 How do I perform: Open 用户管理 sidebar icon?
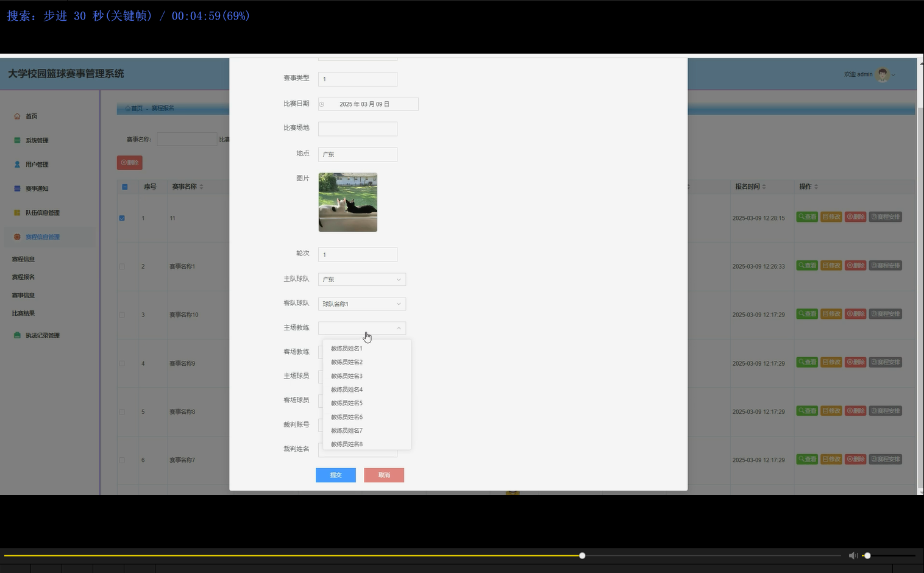(17, 165)
